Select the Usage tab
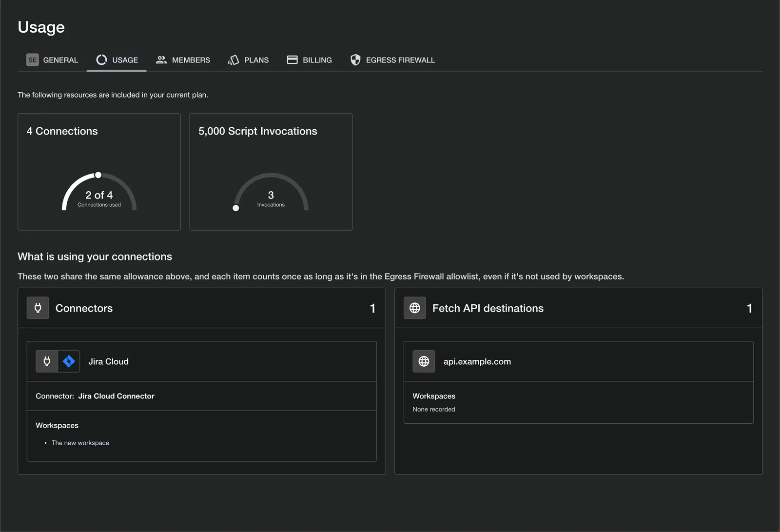 click(x=117, y=60)
